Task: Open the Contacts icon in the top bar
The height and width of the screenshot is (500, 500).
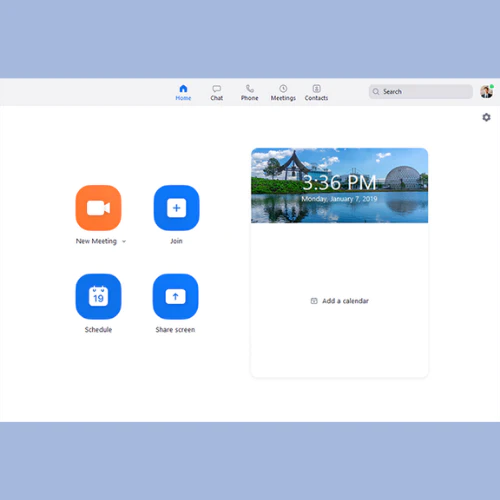Action: [316, 88]
